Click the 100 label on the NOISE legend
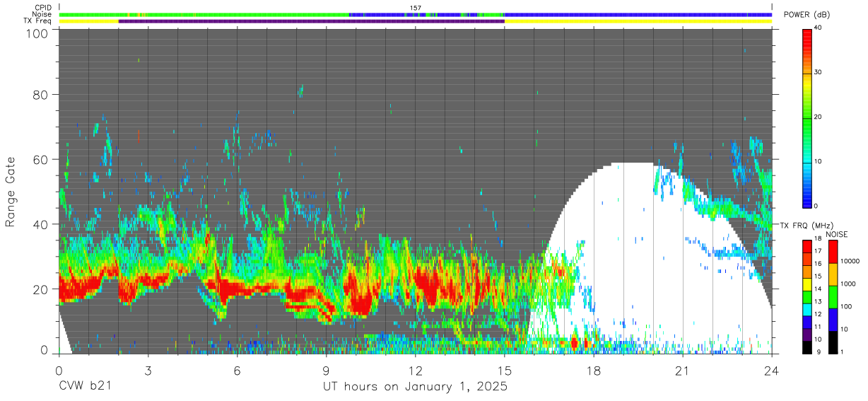 846,307
